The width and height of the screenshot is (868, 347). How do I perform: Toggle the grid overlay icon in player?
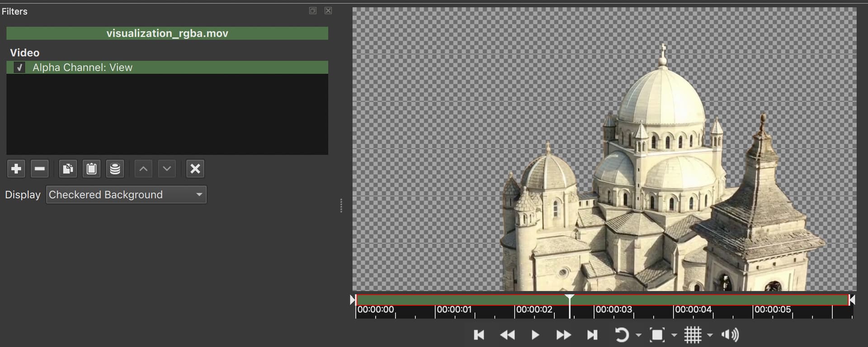tap(692, 335)
